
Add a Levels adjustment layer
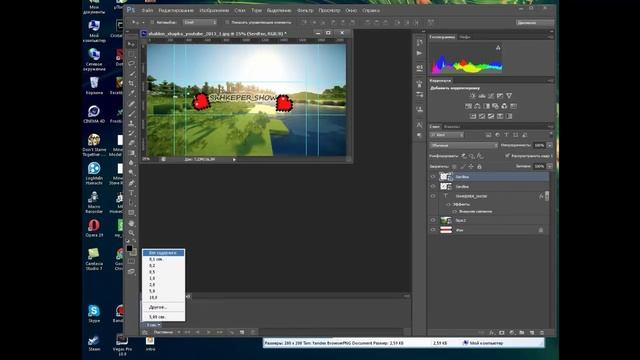click(x=482, y=96)
